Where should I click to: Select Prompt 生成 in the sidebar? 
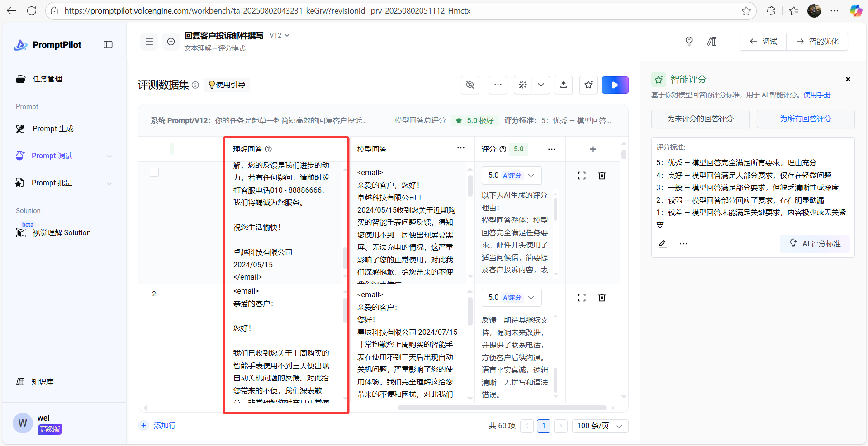click(x=53, y=129)
